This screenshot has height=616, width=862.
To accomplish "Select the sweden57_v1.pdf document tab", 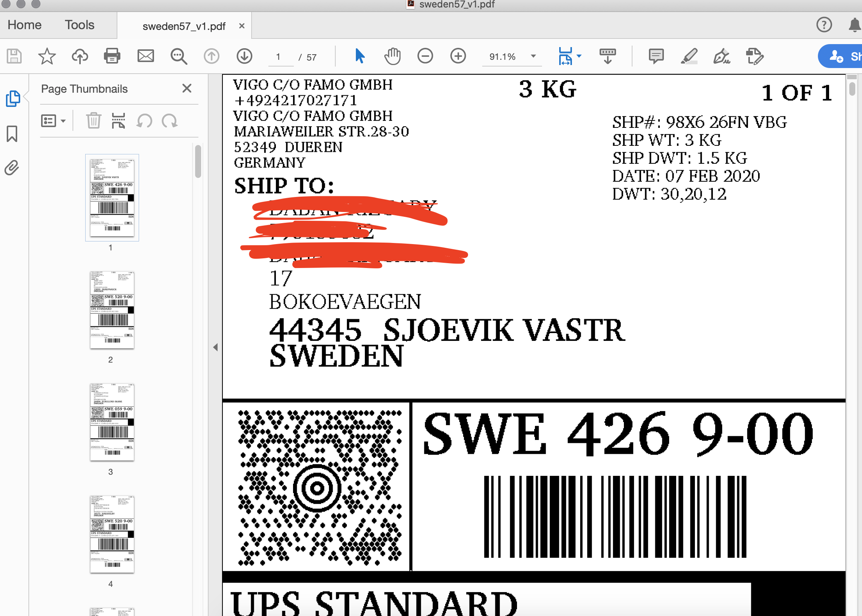I will point(184,26).
